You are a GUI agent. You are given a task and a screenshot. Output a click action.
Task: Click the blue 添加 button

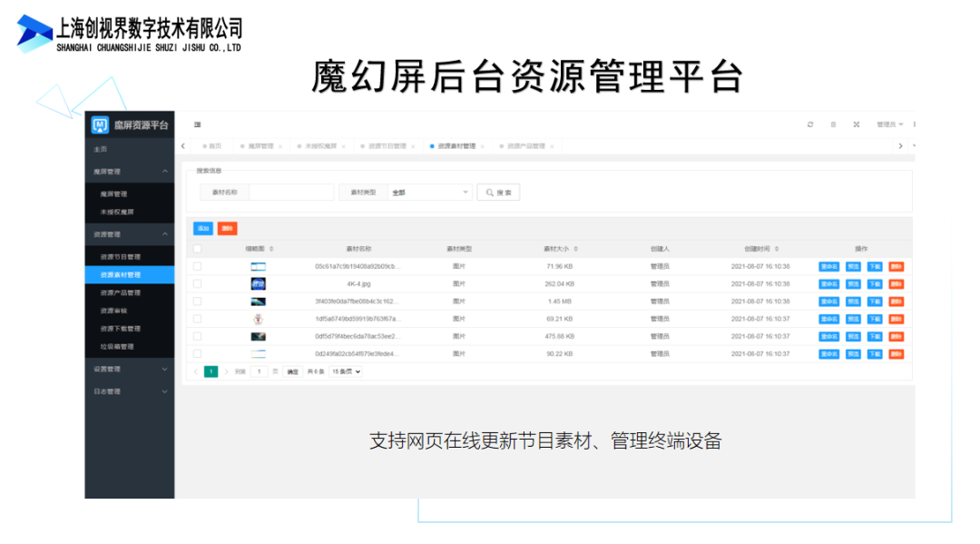tap(202, 228)
